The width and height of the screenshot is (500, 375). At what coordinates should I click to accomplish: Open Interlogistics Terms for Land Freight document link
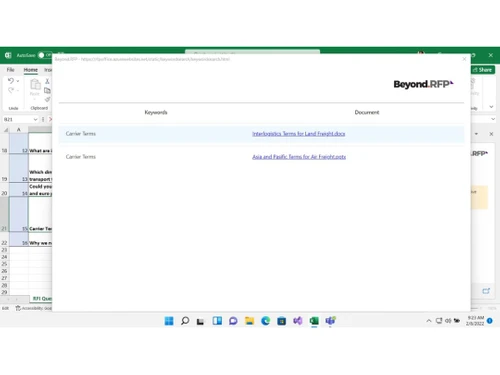(x=298, y=134)
